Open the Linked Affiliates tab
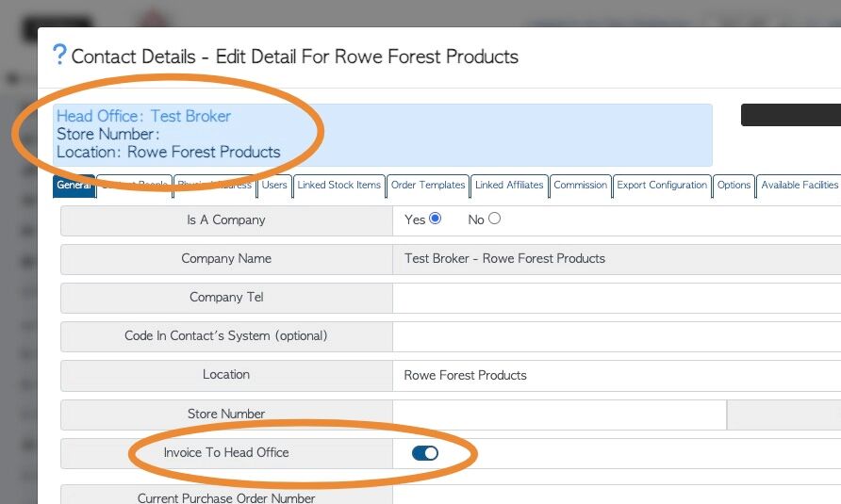Screen dimensions: 841x504 point(509,186)
